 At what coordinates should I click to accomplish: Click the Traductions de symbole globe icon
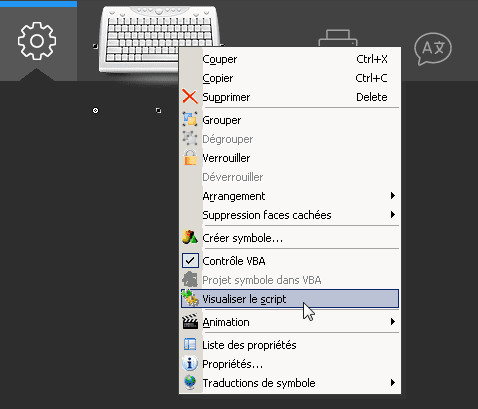pyautogui.click(x=190, y=382)
